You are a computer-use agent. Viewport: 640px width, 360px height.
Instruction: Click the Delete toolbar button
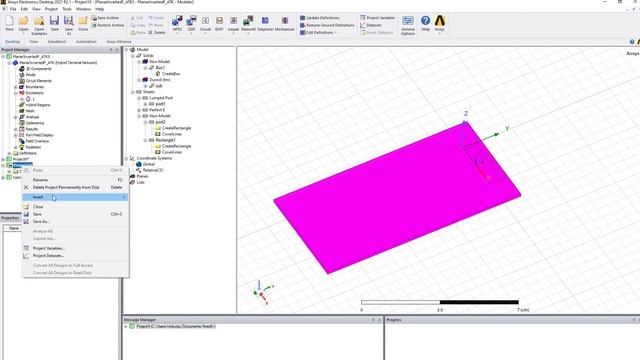pos(157,32)
